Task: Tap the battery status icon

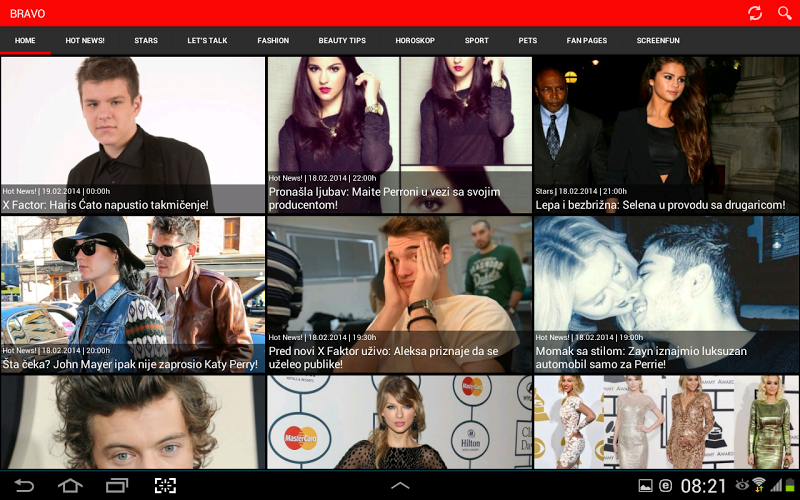Action: tap(790, 485)
